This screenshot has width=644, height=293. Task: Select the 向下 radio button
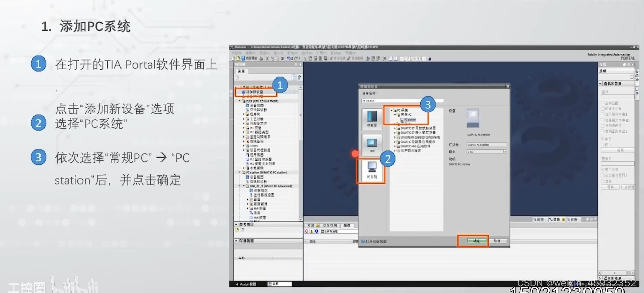coord(602,139)
